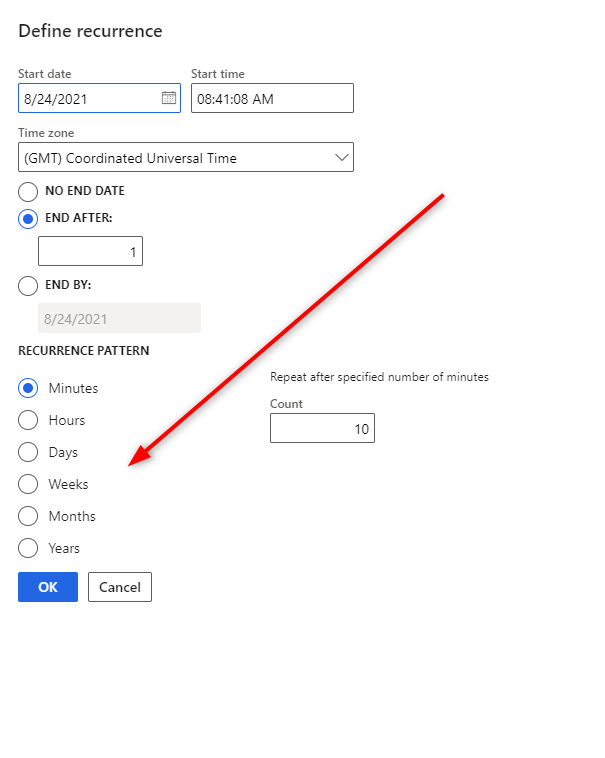
Task: Select the END AFTER radio button
Action: 28,220
